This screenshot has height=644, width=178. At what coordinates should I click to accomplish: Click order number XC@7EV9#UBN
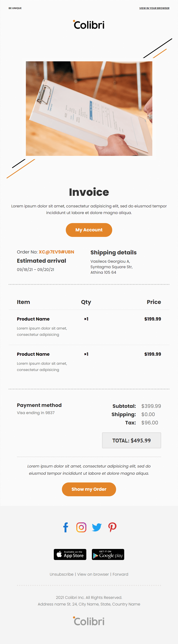(56, 252)
